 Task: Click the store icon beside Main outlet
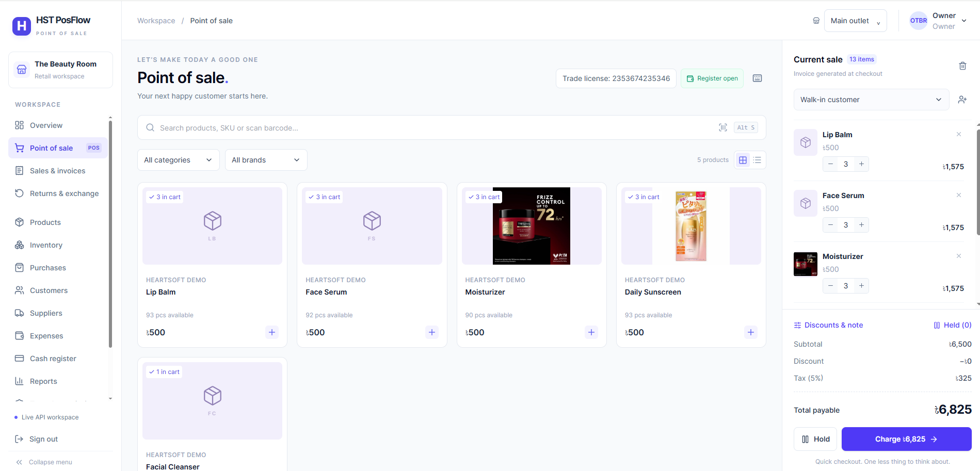[816, 21]
